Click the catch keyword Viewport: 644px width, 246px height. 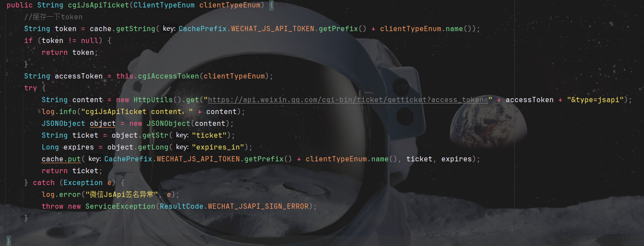[x=44, y=183]
